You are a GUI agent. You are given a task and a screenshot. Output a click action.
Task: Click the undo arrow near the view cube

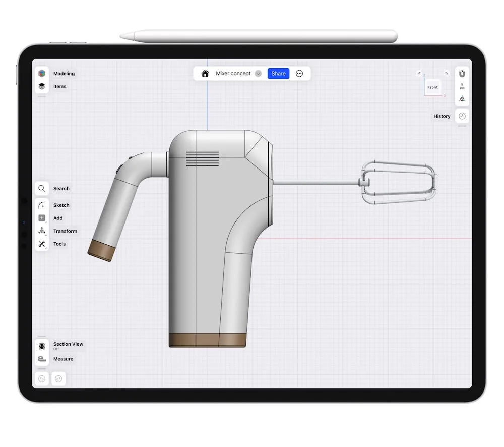(x=446, y=73)
